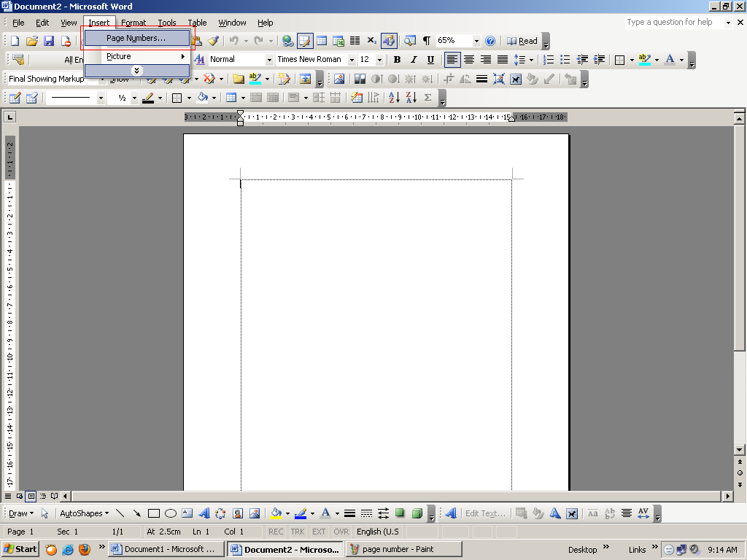
Task: Toggle Italic formatting
Action: tap(414, 60)
